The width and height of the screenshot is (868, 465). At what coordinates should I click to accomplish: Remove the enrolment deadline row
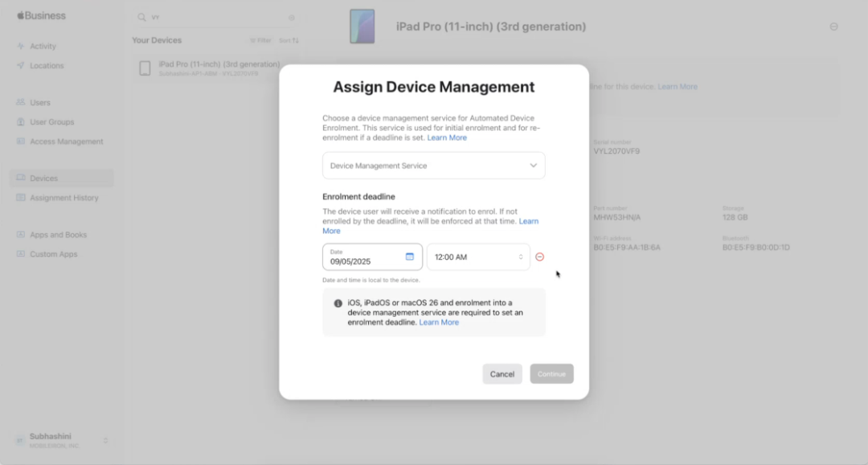(x=539, y=256)
